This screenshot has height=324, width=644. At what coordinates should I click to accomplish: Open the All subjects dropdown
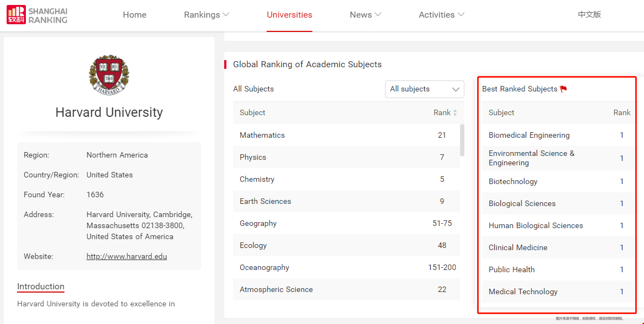(x=424, y=89)
